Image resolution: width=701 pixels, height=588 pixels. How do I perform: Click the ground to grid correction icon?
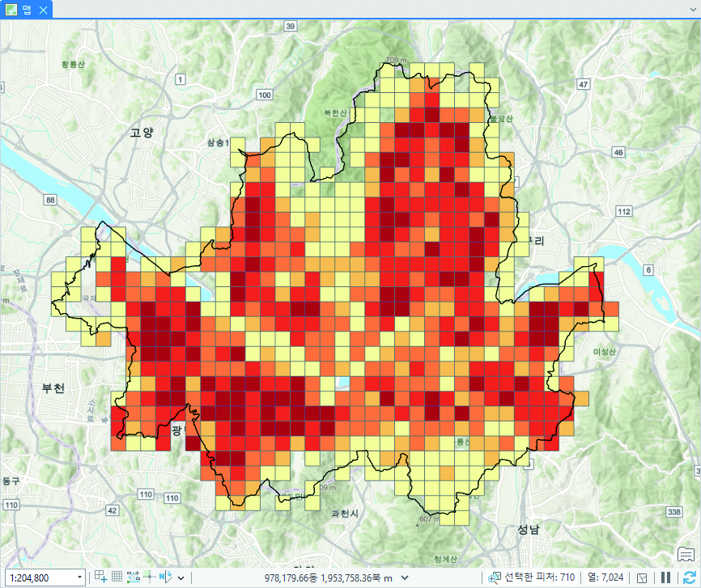click(164, 577)
